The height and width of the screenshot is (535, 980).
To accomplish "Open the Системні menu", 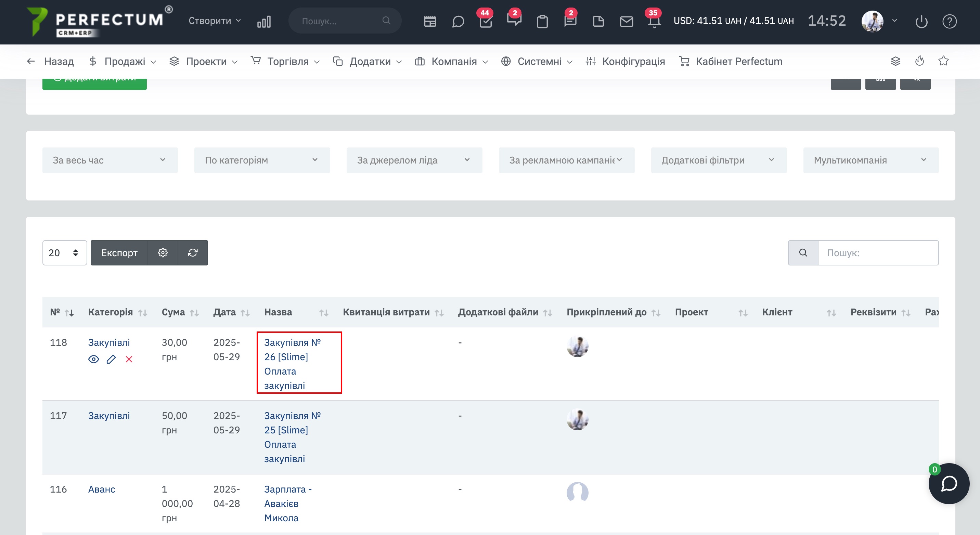I will tap(537, 61).
